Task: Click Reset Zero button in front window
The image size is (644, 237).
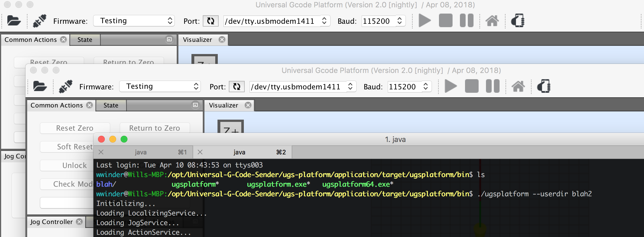Action: 75,128
